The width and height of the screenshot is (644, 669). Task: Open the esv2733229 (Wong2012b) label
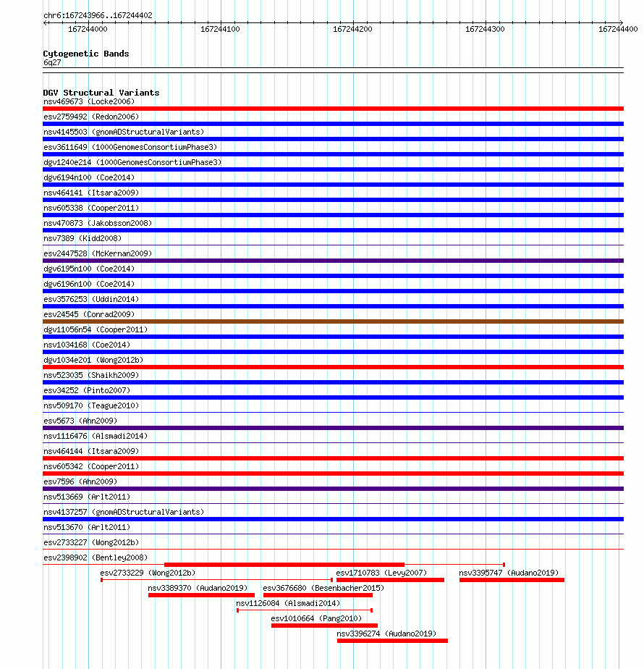(x=148, y=573)
